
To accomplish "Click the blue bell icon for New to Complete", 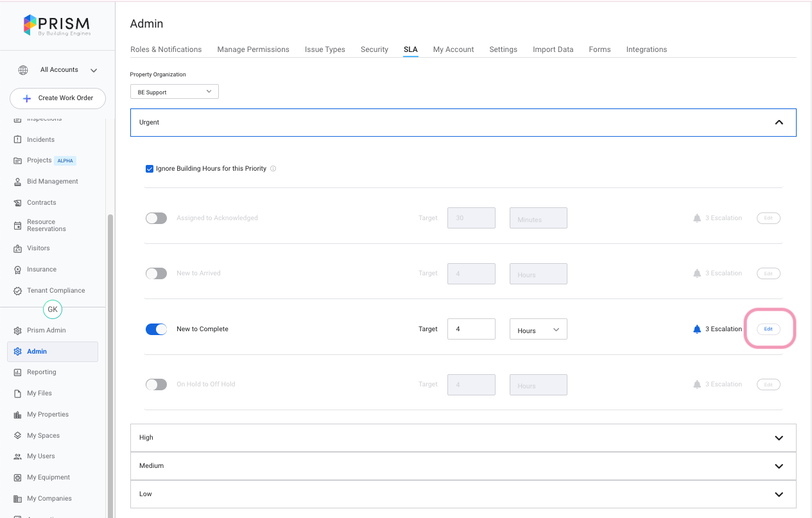I will [x=697, y=329].
